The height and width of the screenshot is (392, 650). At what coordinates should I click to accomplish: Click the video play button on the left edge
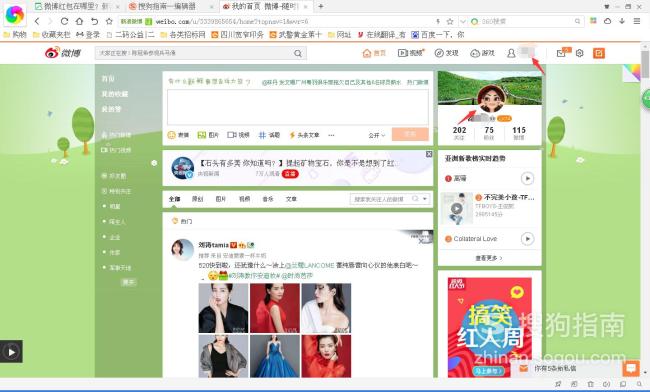[11, 352]
